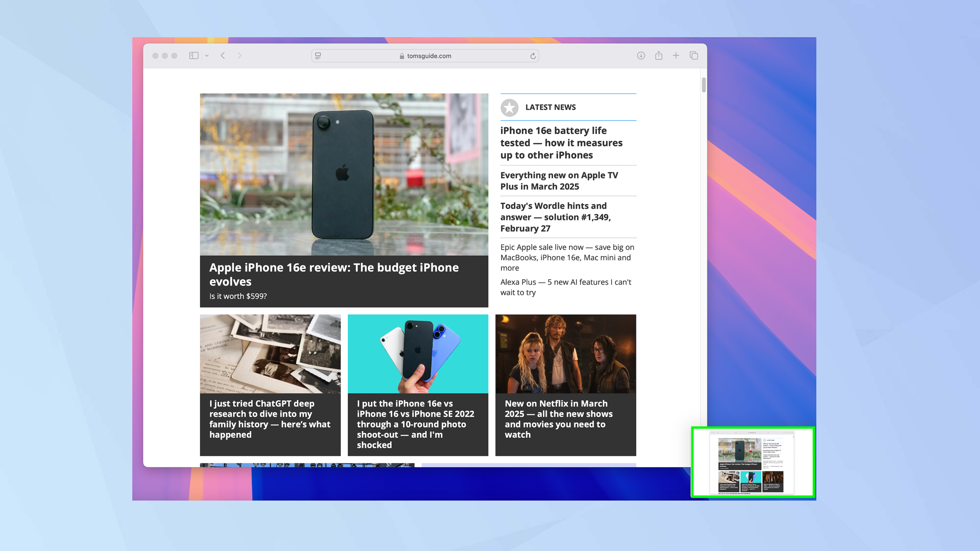Open the New on Netflix March 2025 article
This screenshot has width=980, height=551.
pos(558,419)
